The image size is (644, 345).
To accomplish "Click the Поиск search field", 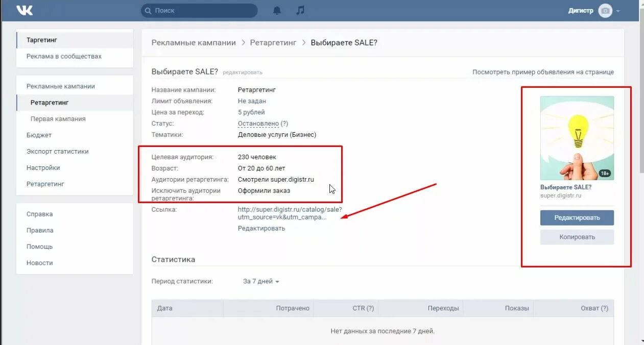I will pos(199,10).
